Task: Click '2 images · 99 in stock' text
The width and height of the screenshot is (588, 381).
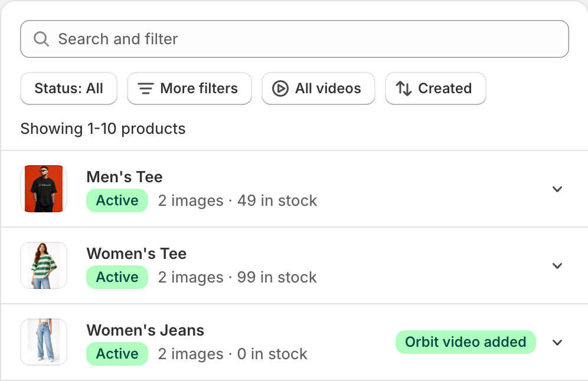Action: (x=237, y=278)
